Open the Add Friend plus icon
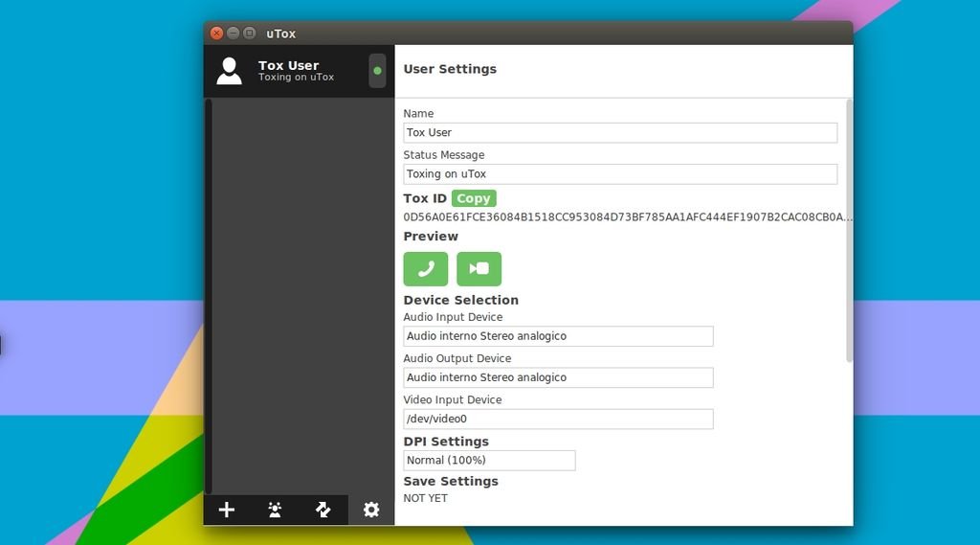 (x=227, y=510)
